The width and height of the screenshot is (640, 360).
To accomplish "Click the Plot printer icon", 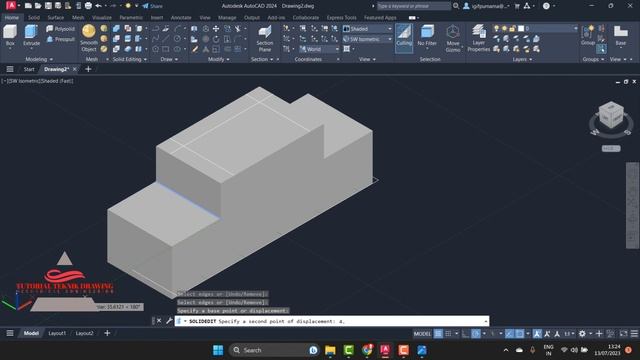I will [88, 6].
